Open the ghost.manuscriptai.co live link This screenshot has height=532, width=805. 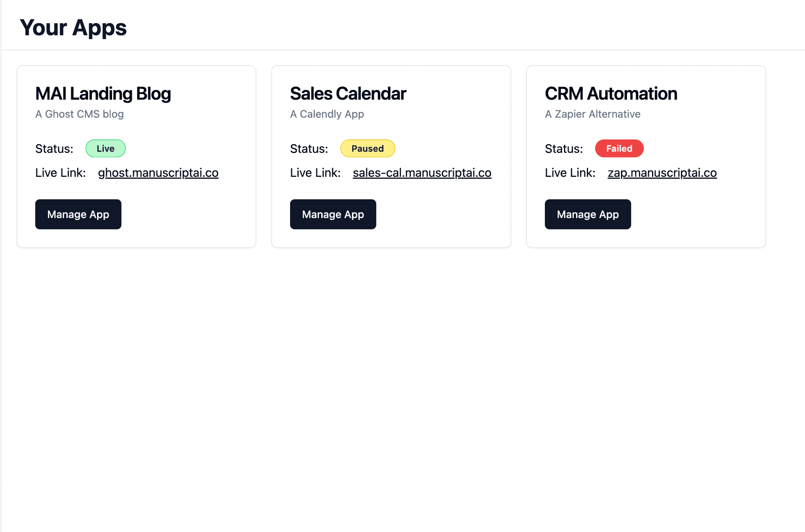[x=158, y=173]
